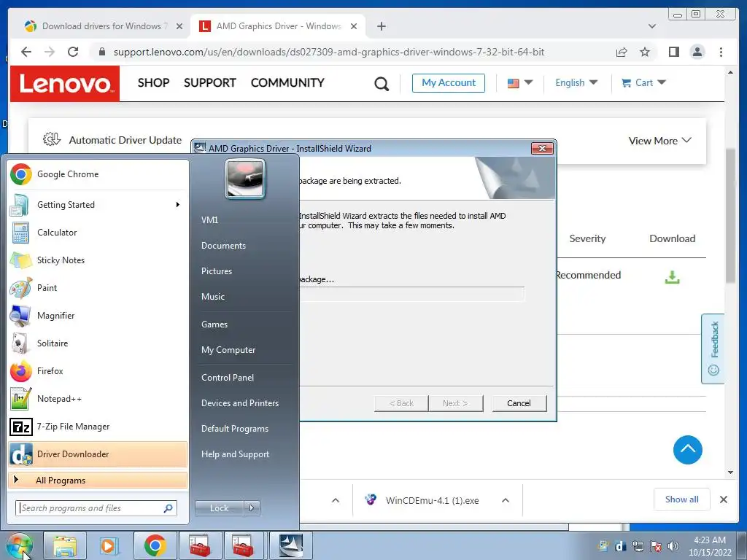Viewport: 747px width, 560px height.
Task: Open Pictures from Start menu
Action: [x=217, y=271]
